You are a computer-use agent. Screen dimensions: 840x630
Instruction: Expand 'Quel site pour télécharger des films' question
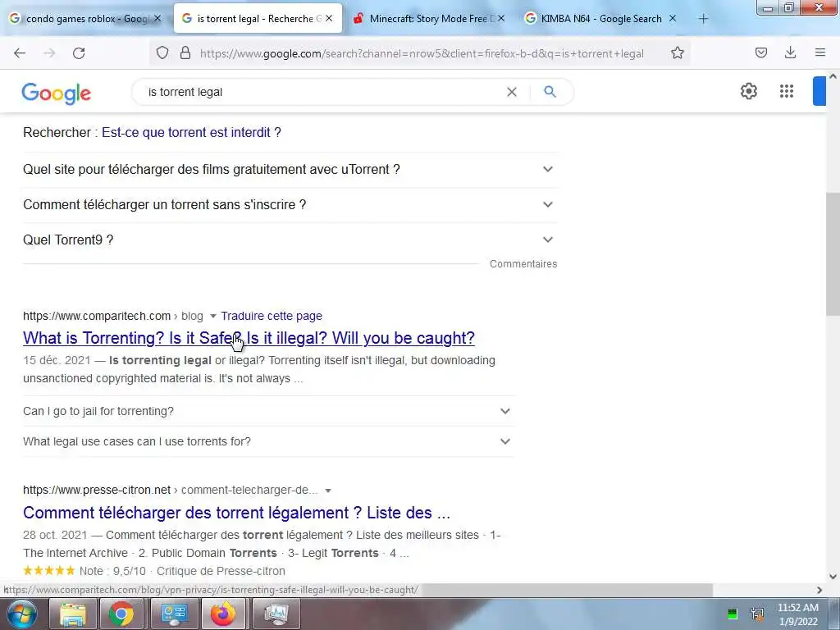point(290,169)
